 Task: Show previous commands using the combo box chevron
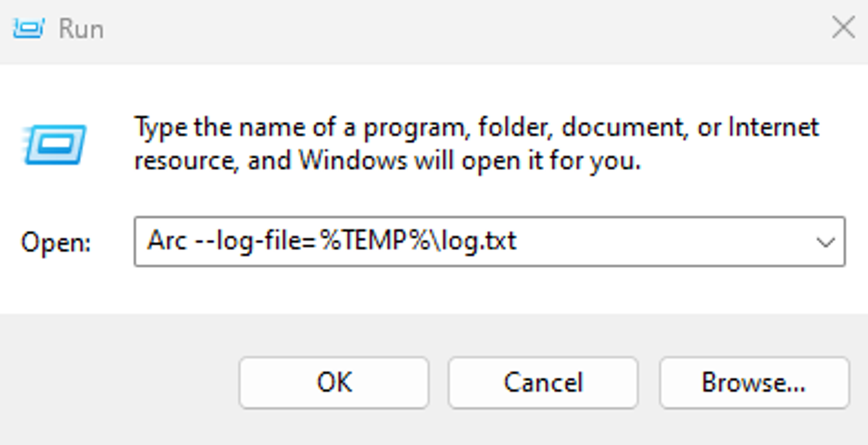coord(825,242)
